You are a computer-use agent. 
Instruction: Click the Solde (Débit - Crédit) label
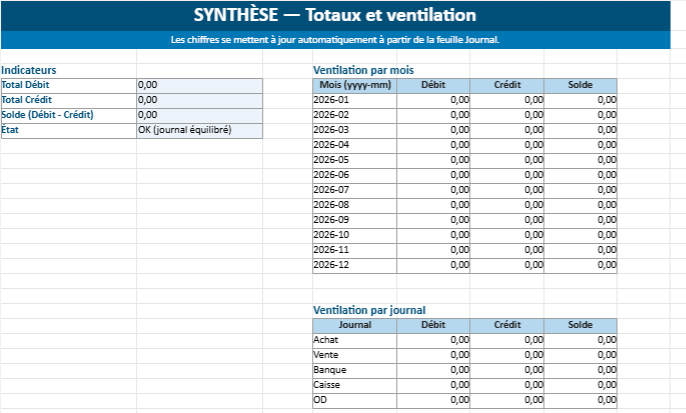(x=68, y=115)
